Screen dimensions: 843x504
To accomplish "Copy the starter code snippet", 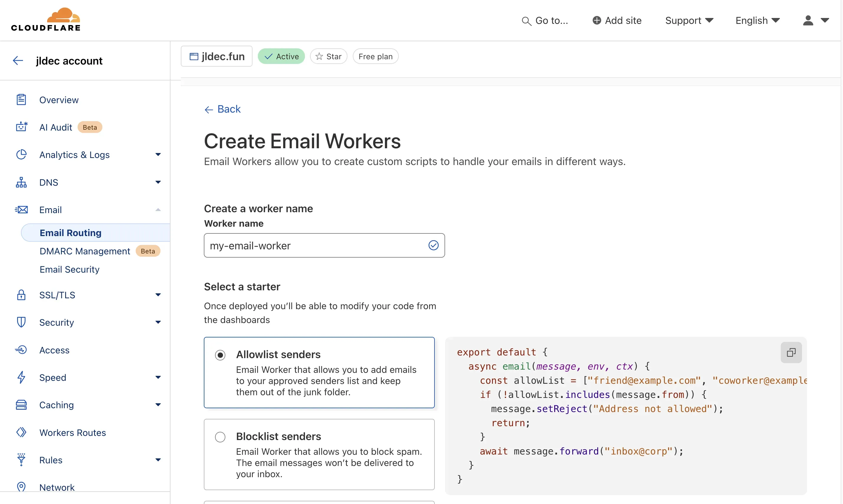I will pyautogui.click(x=791, y=353).
